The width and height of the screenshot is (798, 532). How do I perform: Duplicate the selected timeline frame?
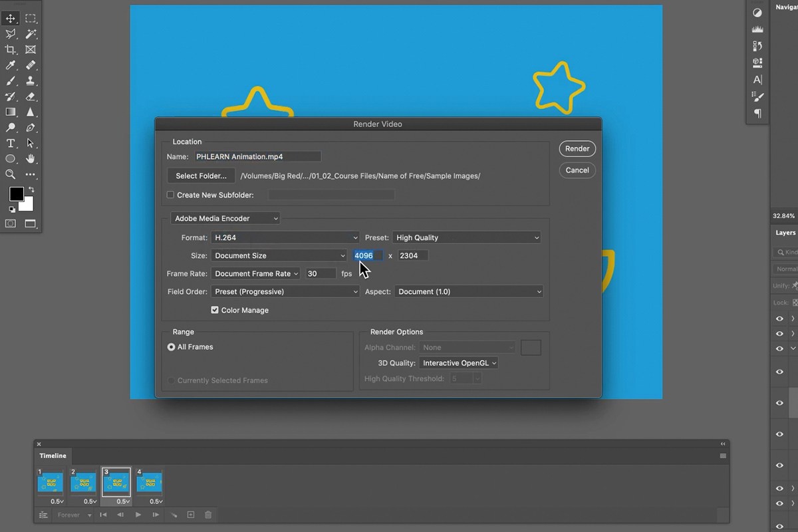[191, 515]
